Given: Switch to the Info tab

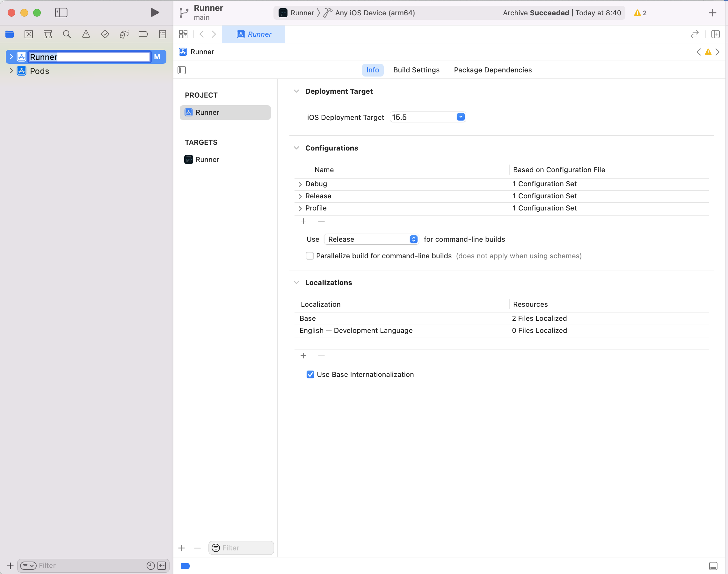Looking at the screenshot, I should point(373,70).
